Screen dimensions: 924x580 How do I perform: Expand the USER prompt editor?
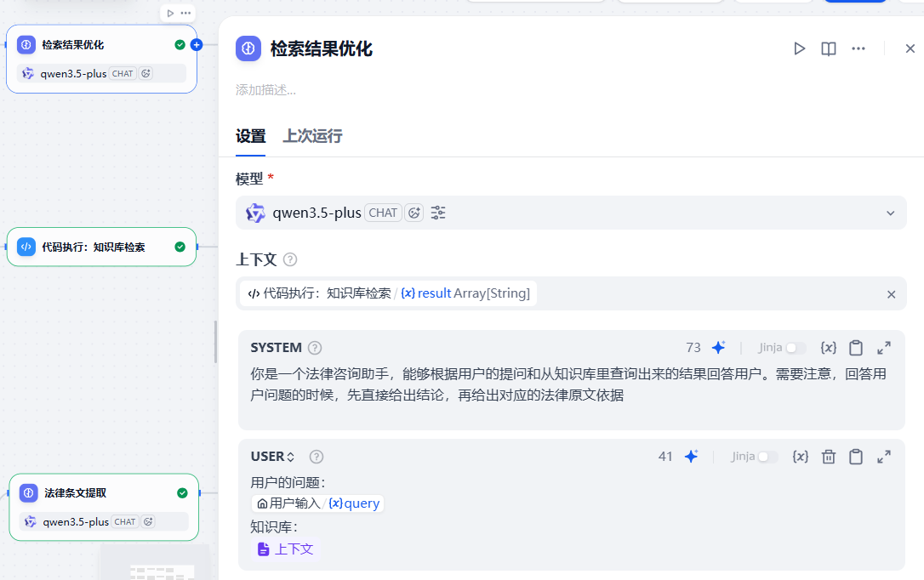[x=883, y=457]
